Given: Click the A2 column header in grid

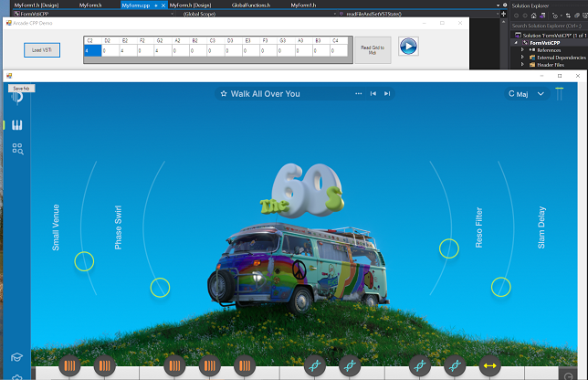Looking at the screenshot, I should click(x=181, y=40).
